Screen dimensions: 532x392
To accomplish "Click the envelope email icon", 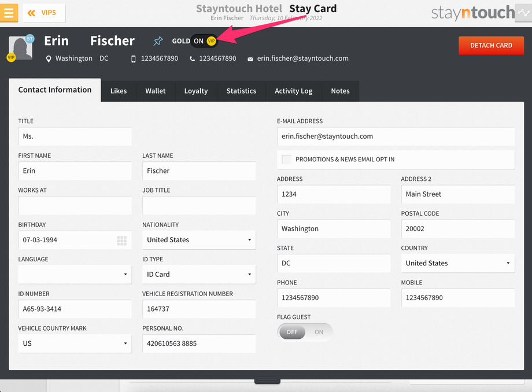I will pos(250,59).
